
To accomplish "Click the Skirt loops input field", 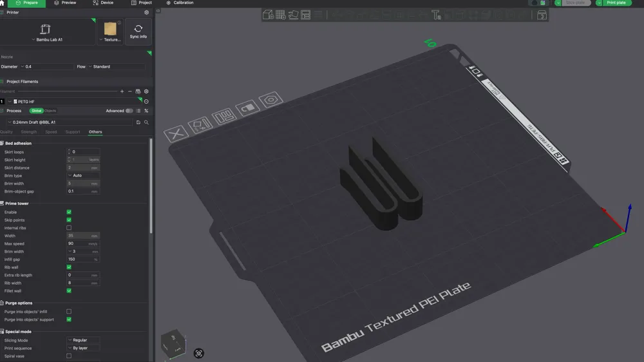I will point(83,152).
